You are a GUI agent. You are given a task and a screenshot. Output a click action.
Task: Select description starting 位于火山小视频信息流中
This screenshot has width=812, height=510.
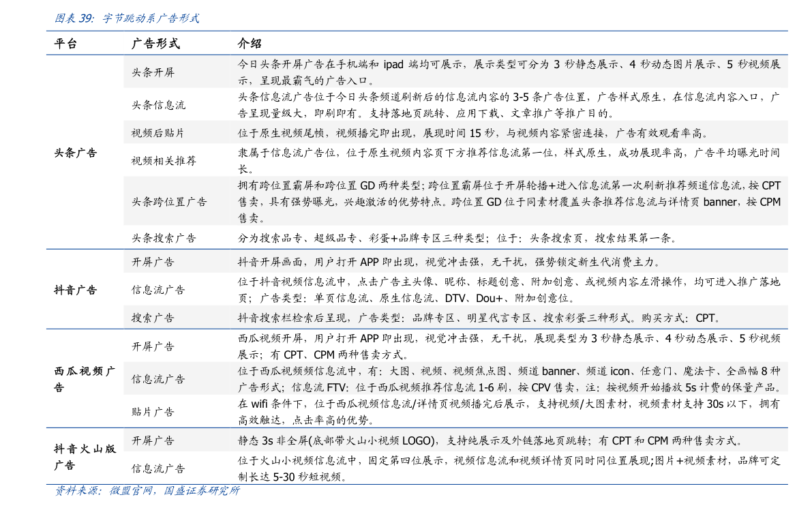(509, 468)
